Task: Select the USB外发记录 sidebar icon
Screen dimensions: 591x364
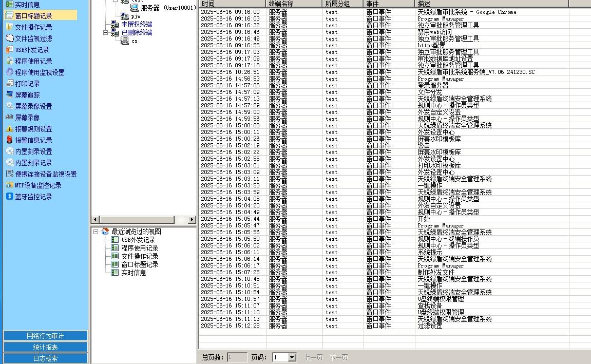Action: click(9, 50)
